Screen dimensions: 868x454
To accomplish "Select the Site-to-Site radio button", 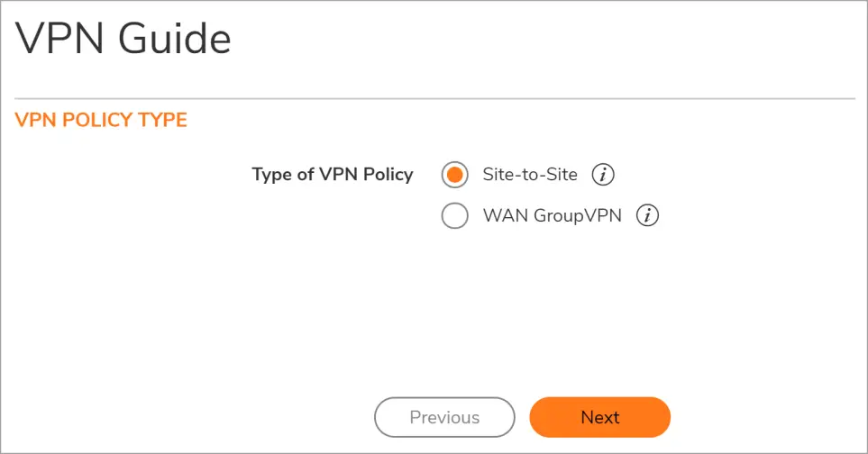I will [x=455, y=175].
